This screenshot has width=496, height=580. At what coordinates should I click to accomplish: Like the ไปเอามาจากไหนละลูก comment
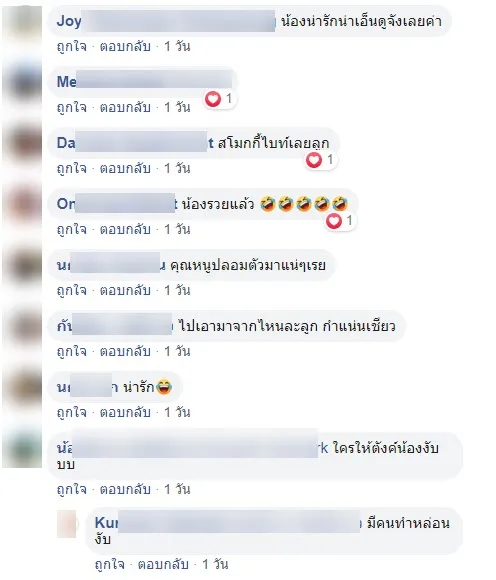(72, 352)
